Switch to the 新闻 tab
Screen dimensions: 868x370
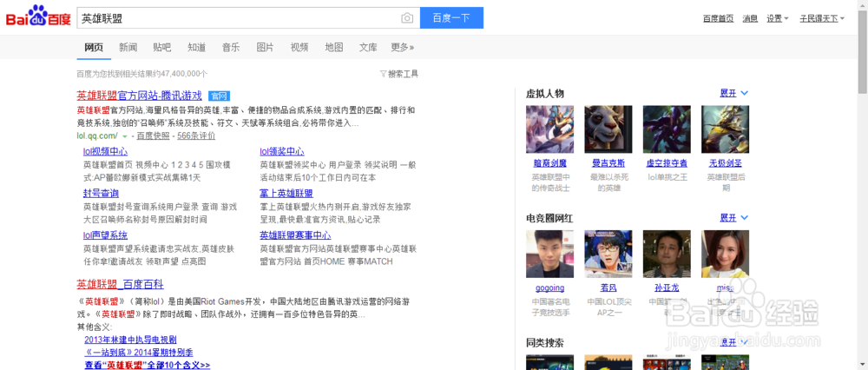pyautogui.click(x=128, y=47)
